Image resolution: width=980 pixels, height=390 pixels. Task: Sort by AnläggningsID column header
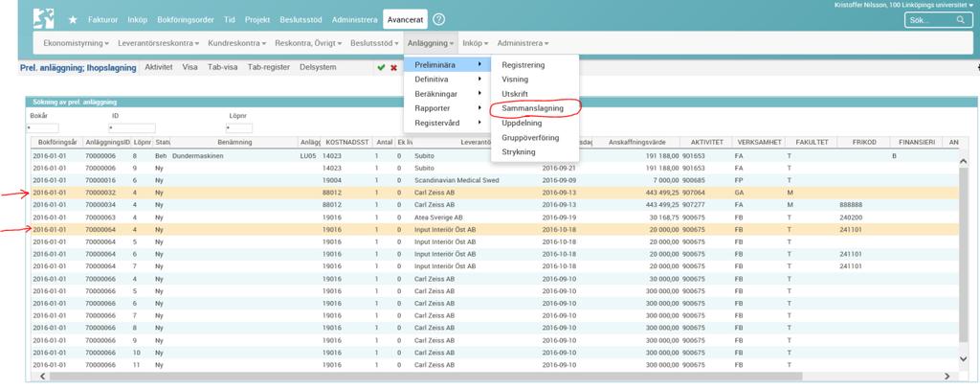pos(107,142)
